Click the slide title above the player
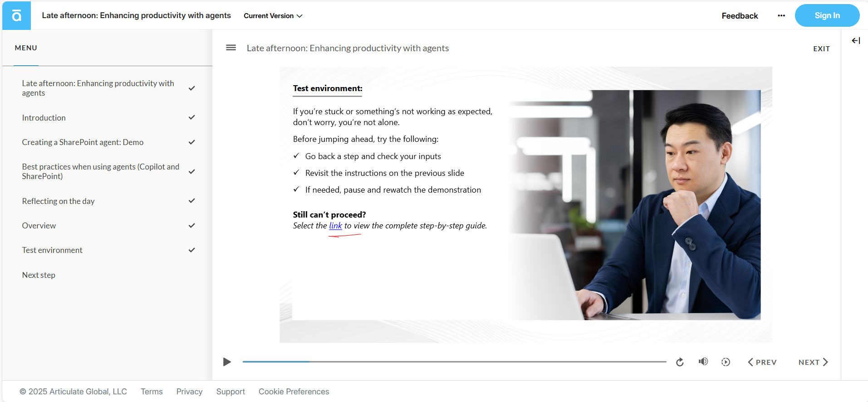This screenshot has height=402, width=868. tap(348, 48)
